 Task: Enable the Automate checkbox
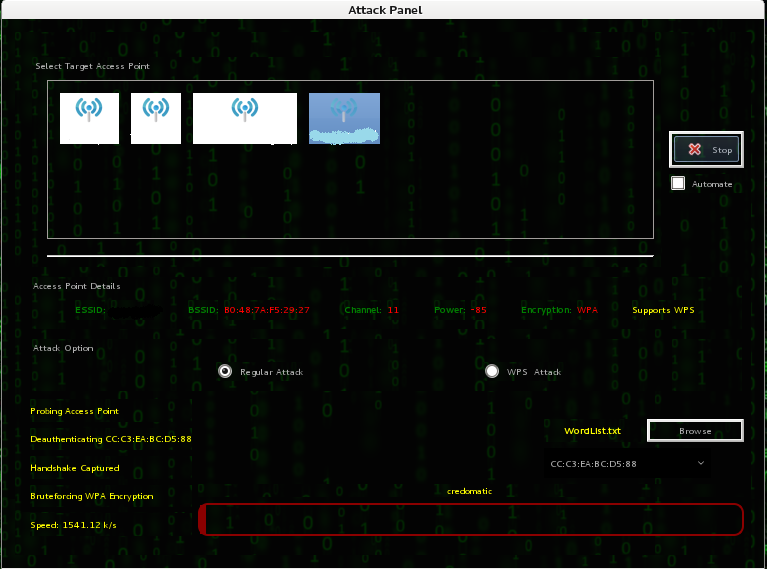(678, 183)
